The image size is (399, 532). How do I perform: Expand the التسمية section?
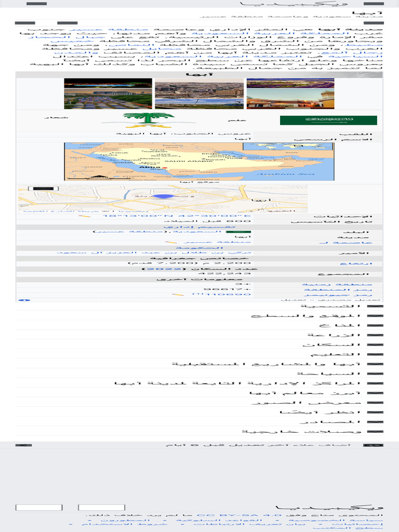(x=199, y=306)
